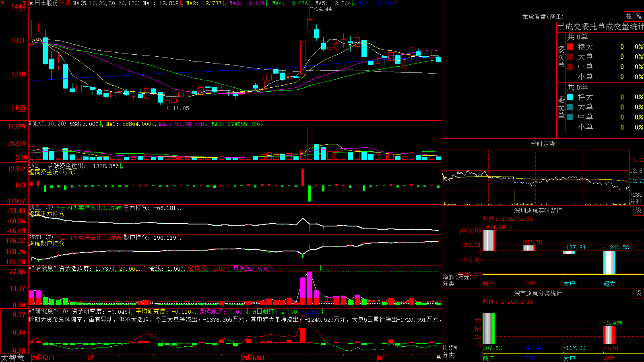Click the teal 大单 sell-order swatch

tap(570, 107)
